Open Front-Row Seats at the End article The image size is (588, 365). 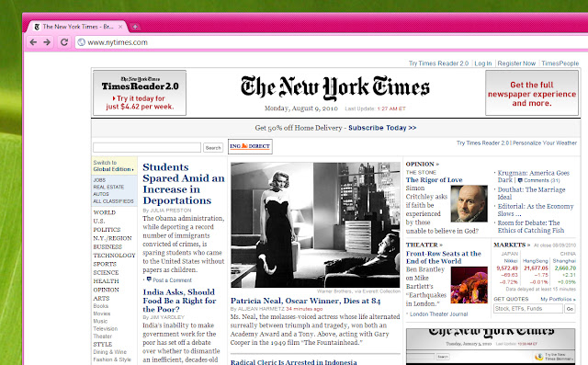443,257
